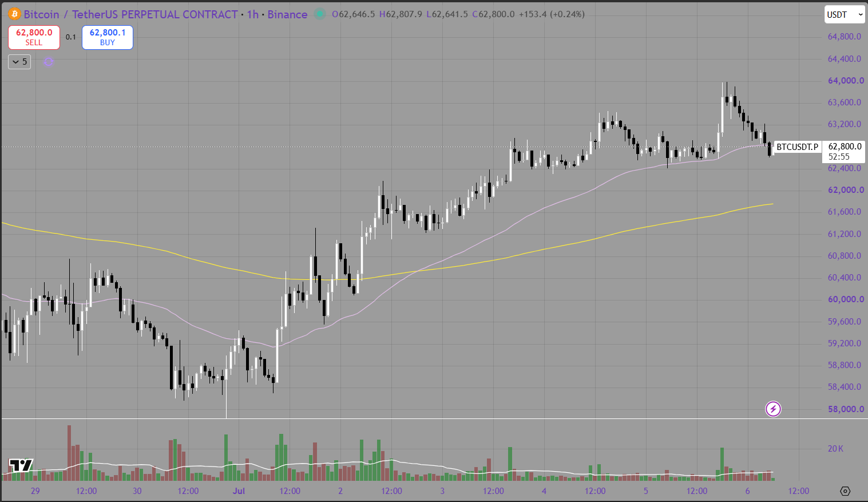Click the green market status dot

click(x=319, y=14)
